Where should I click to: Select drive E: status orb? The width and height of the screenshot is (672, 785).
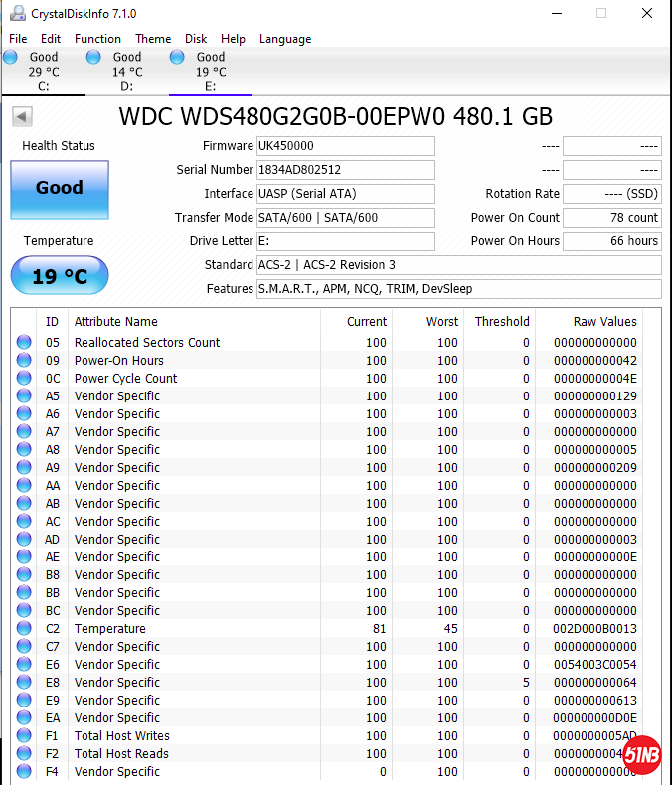click(x=178, y=58)
